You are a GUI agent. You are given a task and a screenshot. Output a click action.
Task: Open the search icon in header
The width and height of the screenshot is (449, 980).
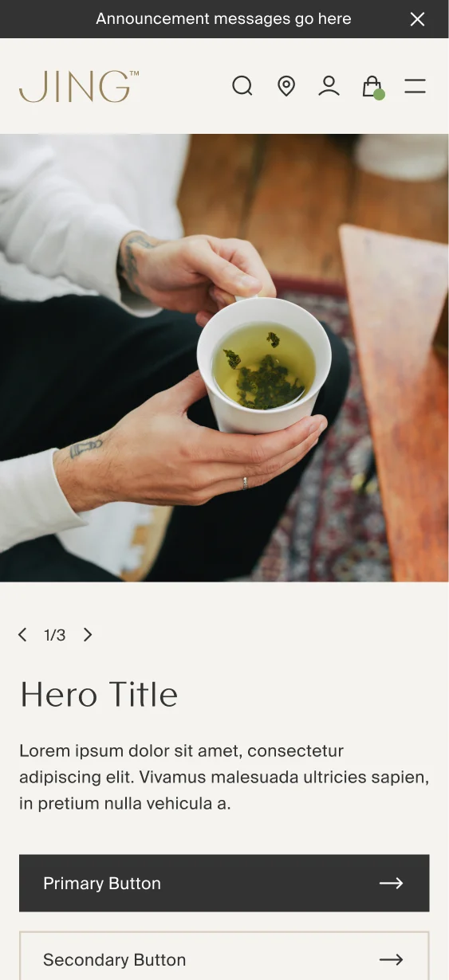242,85
